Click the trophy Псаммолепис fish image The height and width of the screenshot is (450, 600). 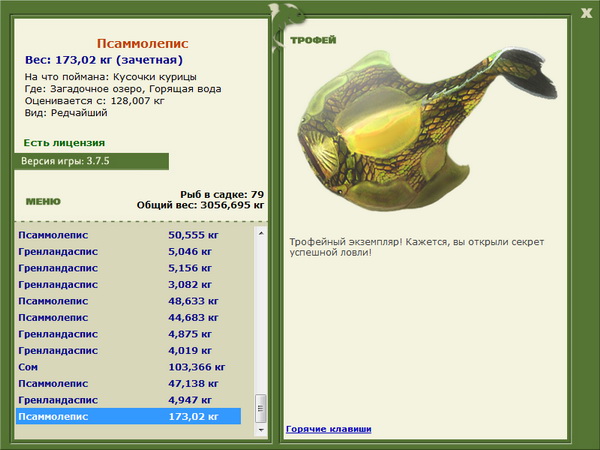427,128
